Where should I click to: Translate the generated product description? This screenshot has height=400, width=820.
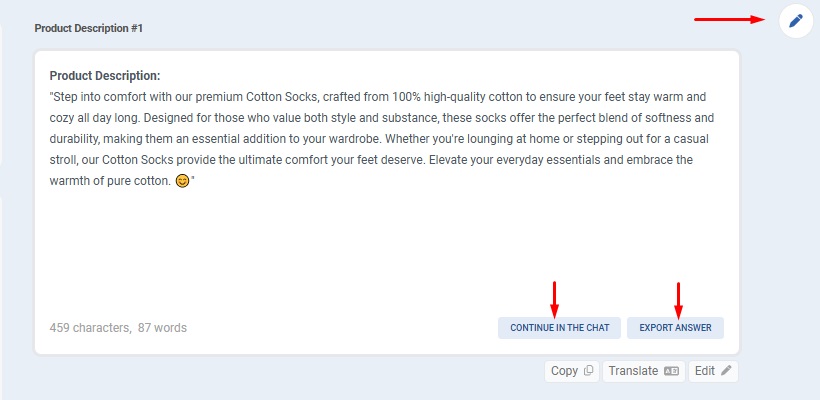[x=644, y=371]
